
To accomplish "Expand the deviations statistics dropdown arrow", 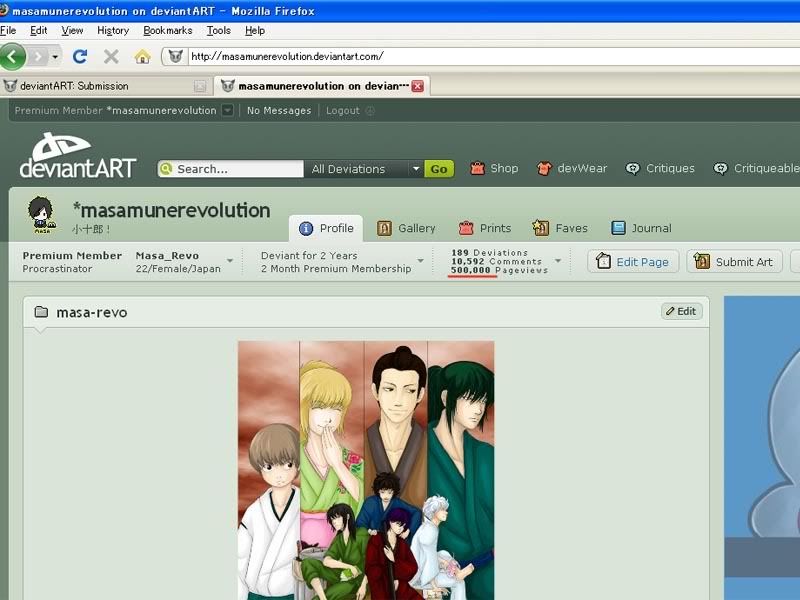I will pyautogui.click(x=558, y=261).
